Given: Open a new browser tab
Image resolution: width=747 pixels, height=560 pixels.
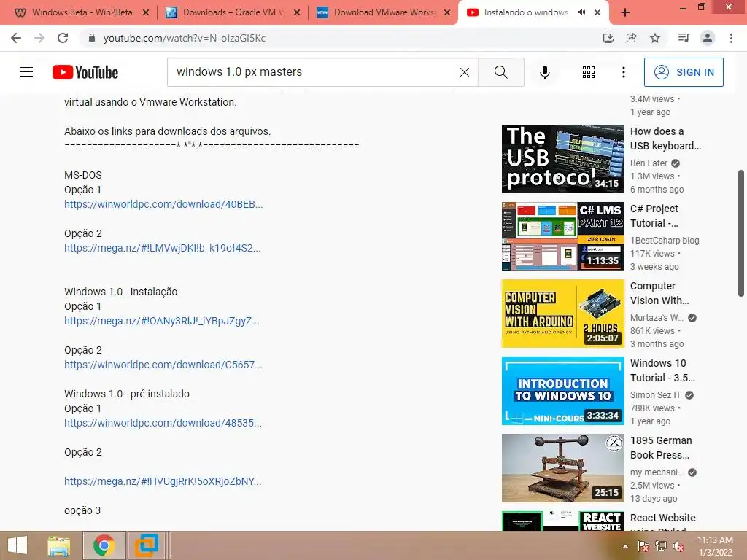Looking at the screenshot, I should 625,12.
